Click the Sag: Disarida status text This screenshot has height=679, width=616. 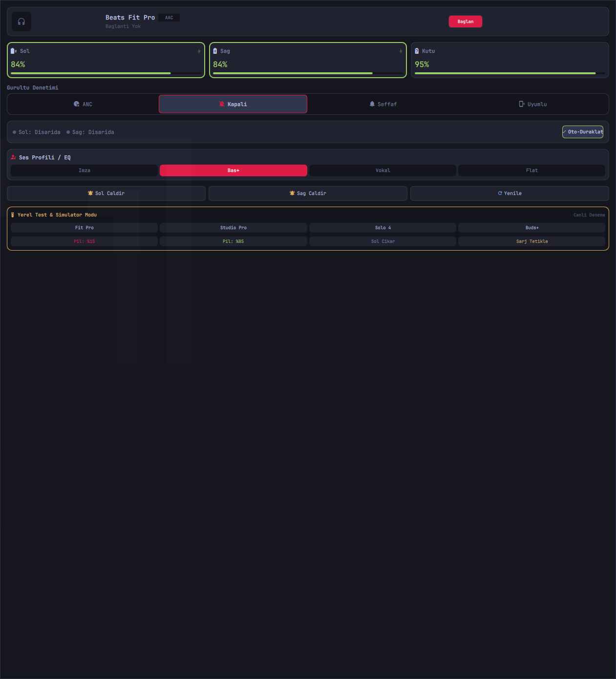(93, 132)
